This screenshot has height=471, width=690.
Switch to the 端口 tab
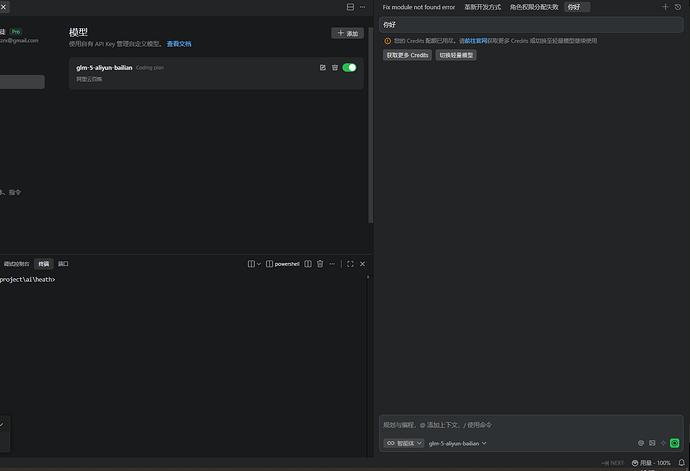pos(63,264)
